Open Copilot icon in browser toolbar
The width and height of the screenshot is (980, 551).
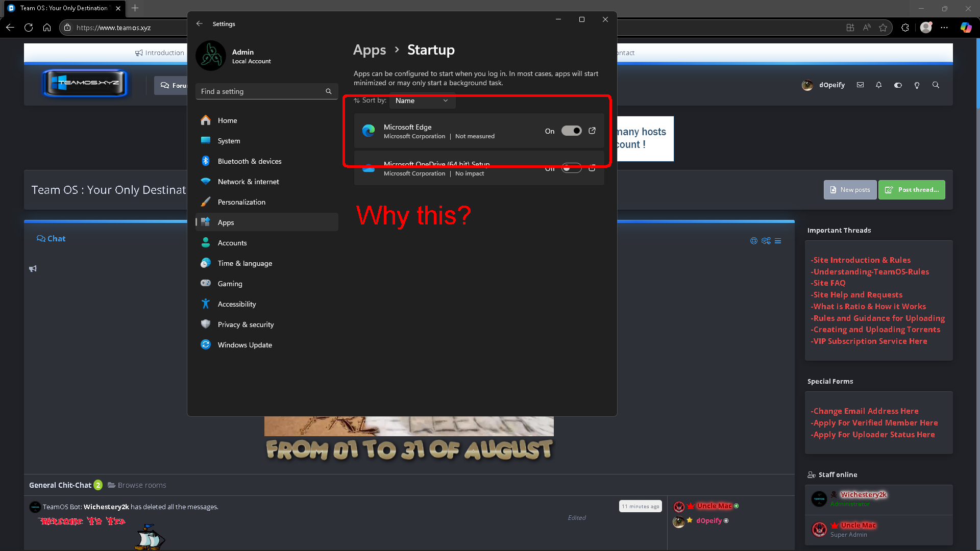pyautogui.click(x=966, y=28)
